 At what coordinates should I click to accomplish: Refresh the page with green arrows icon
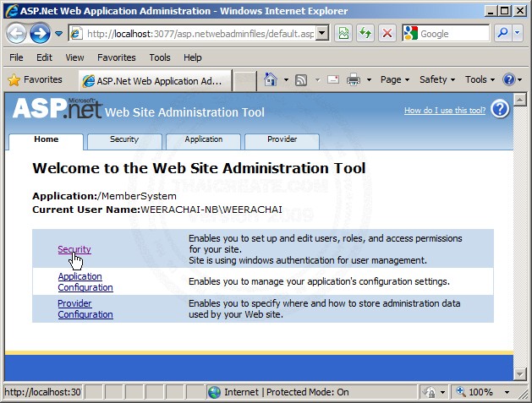[x=365, y=33]
